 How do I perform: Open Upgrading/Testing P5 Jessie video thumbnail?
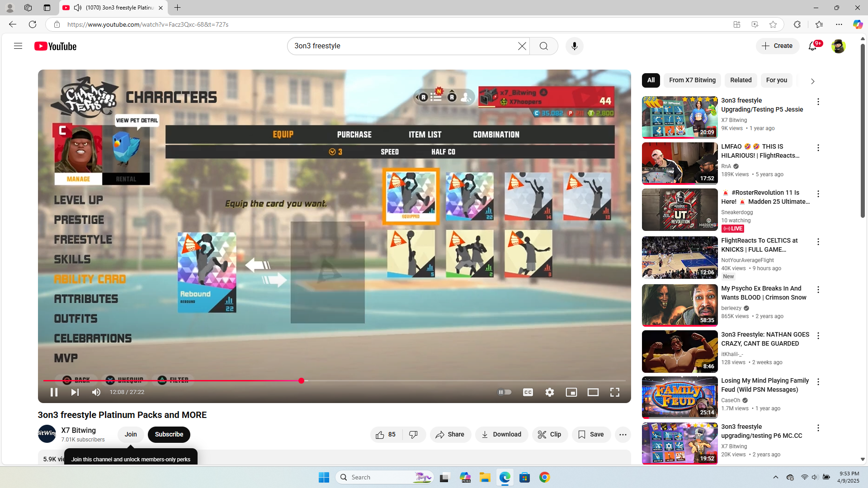pyautogui.click(x=680, y=117)
